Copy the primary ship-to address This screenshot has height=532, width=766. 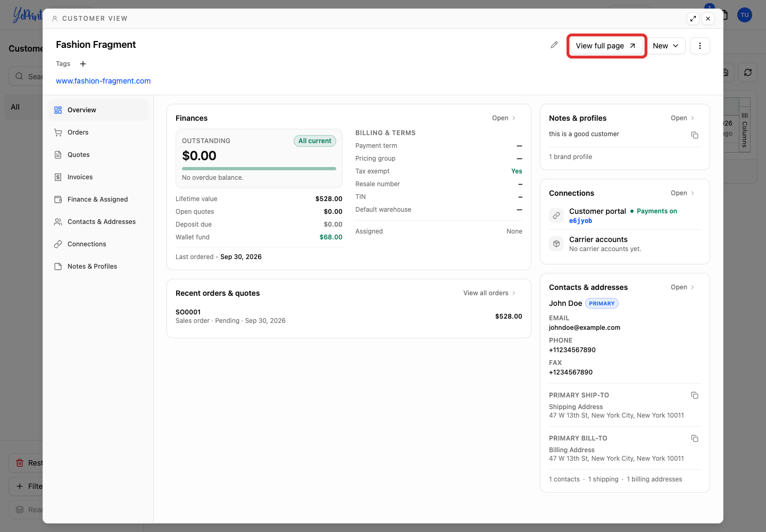695,395
